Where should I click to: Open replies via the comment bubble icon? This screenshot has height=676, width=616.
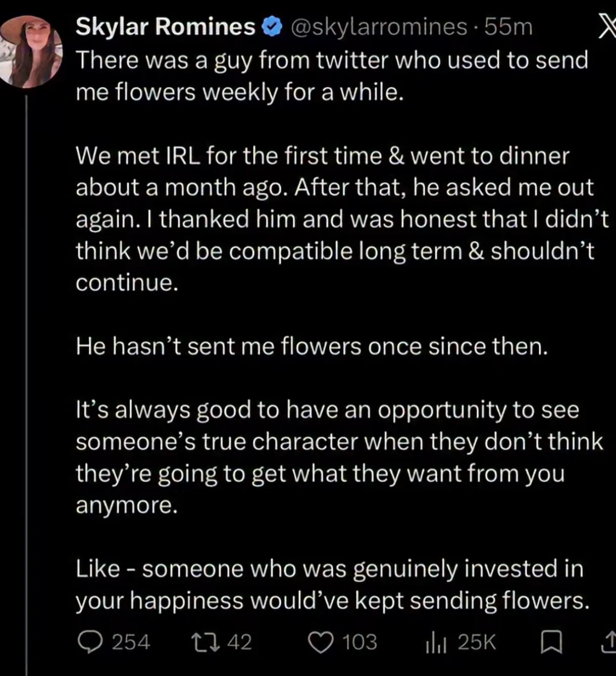tap(90, 642)
